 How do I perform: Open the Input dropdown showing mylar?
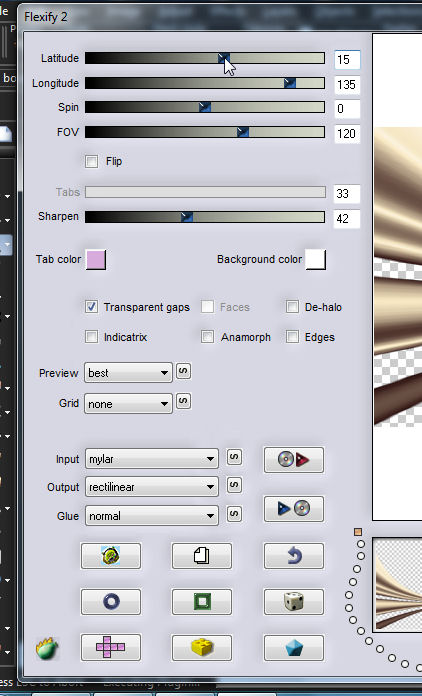tap(152, 459)
